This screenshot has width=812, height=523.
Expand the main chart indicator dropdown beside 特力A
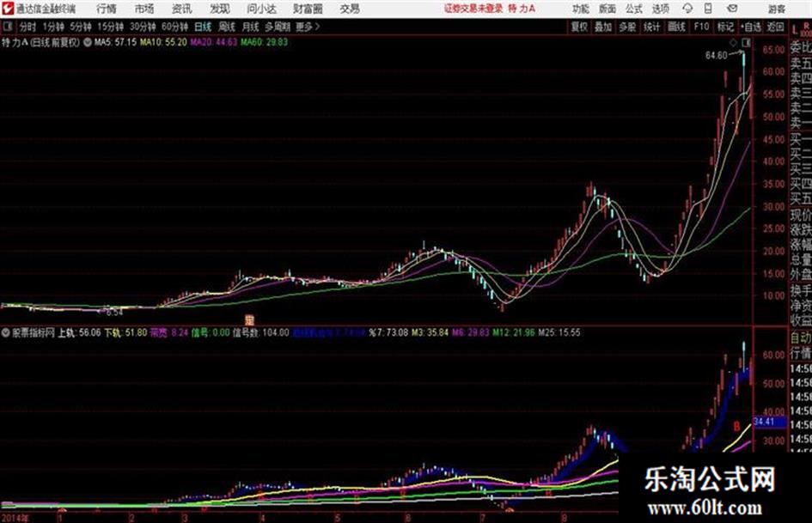[x=88, y=42]
